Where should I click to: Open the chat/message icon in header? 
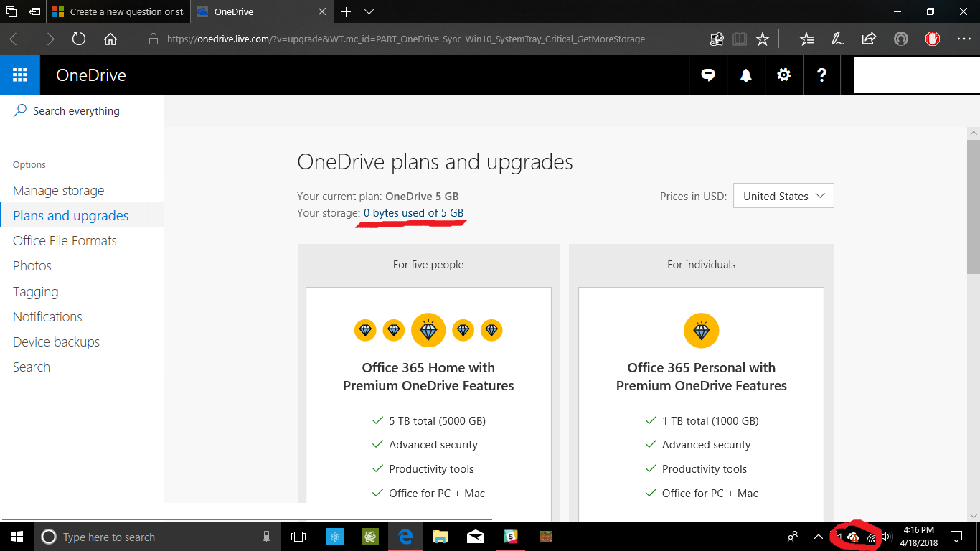coord(708,75)
